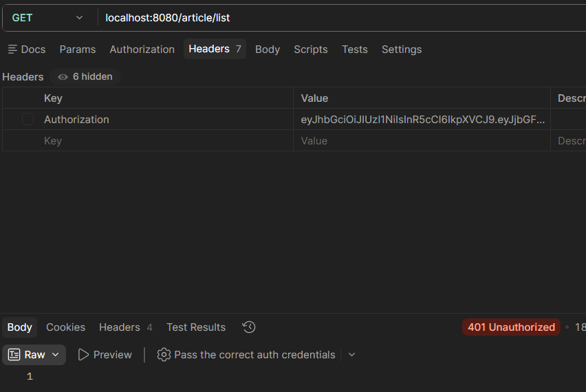This screenshot has height=392, width=586.
Task: Open the Scripts tab
Action: [x=311, y=50]
